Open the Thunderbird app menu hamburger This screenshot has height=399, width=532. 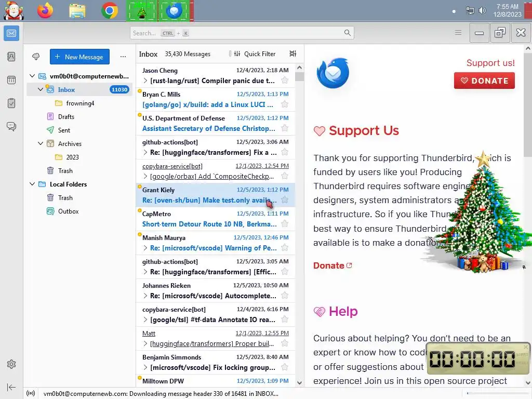[458, 33]
